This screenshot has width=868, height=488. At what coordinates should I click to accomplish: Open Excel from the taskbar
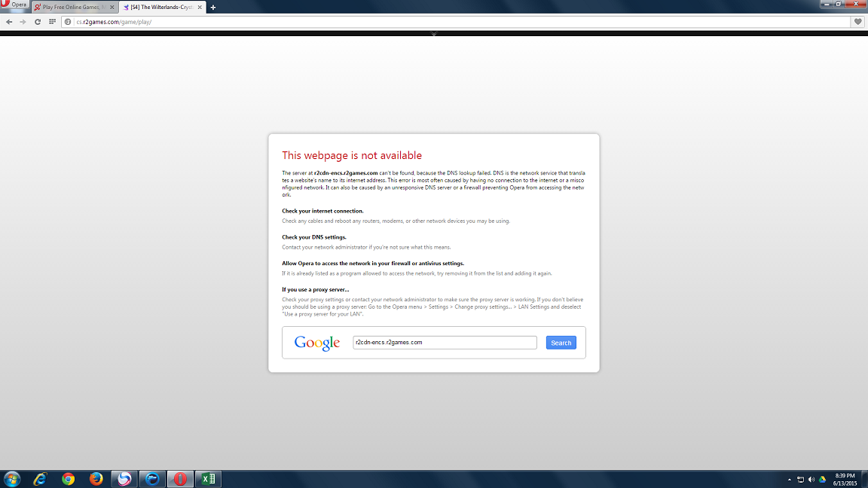click(208, 479)
